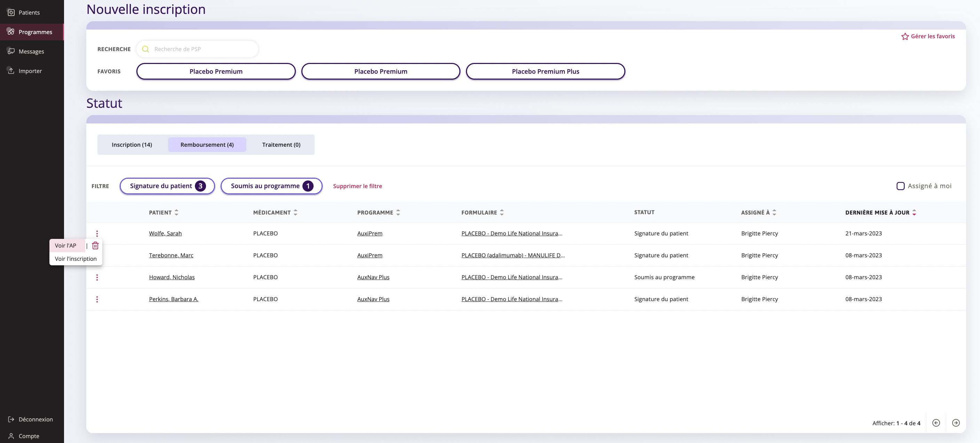Click the Afficher: 1 - 4 de 4 text

click(896, 423)
